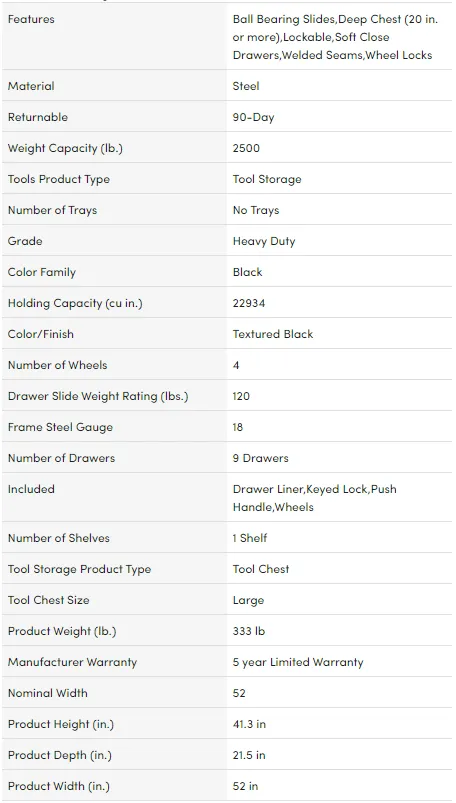
Task: Select the Color Family value Black
Action: point(247,272)
